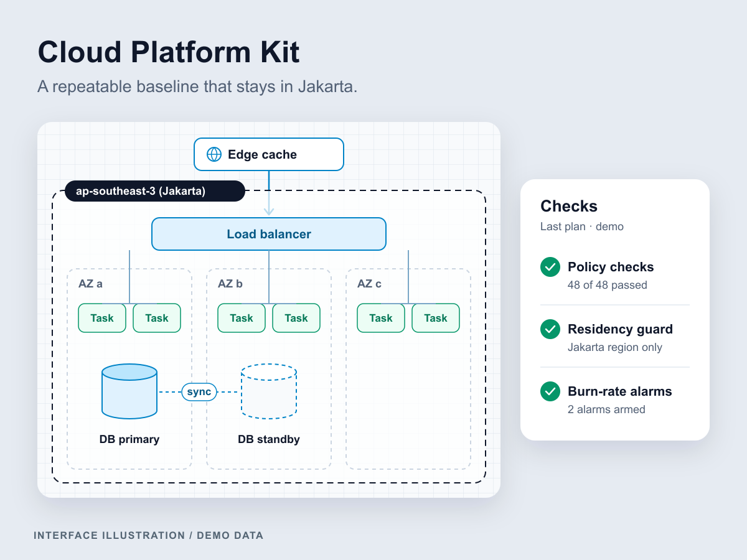The image size is (747, 560).
Task: Click the first Task box in AZ a
Action: point(102,318)
